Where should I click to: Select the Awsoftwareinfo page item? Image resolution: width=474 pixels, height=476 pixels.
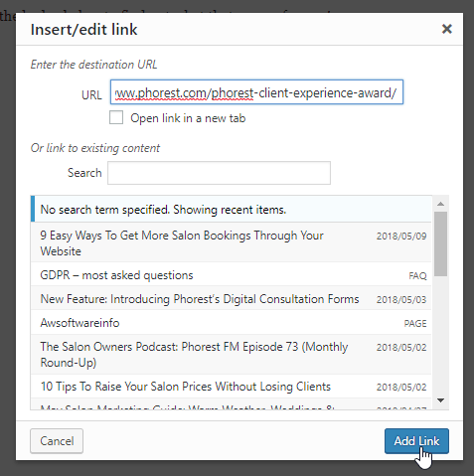232,323
